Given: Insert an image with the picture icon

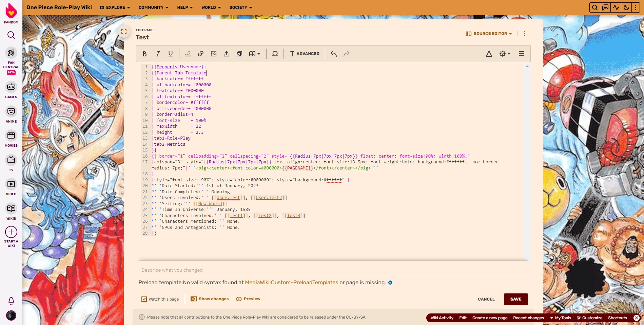Looking at the screenshot, I should pyautogui.click(x=214, y=54).
